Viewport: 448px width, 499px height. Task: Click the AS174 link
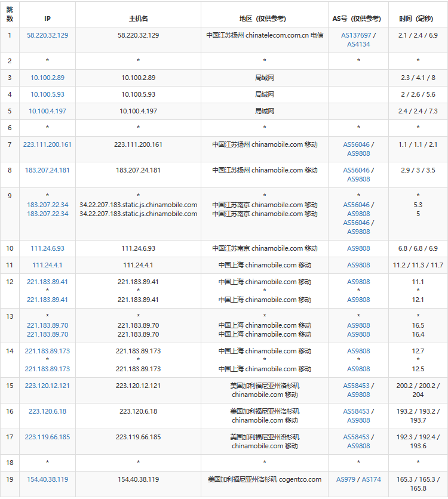tap(372, 479)
